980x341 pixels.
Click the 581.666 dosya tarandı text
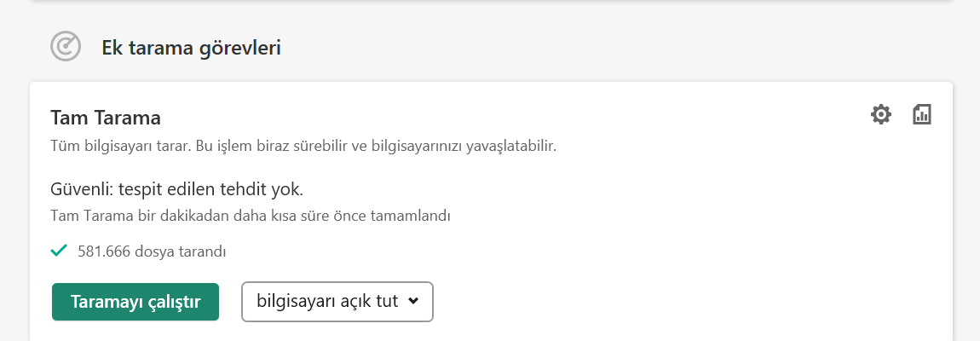pos(152,251)
